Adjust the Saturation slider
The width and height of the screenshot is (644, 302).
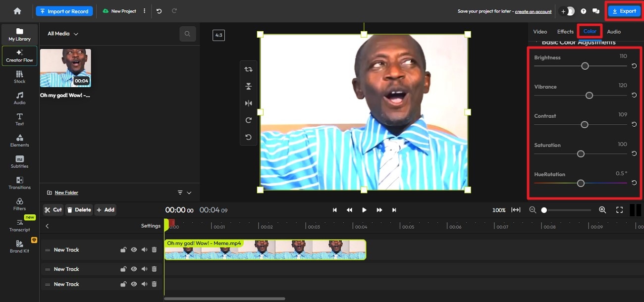pos(581,154)
